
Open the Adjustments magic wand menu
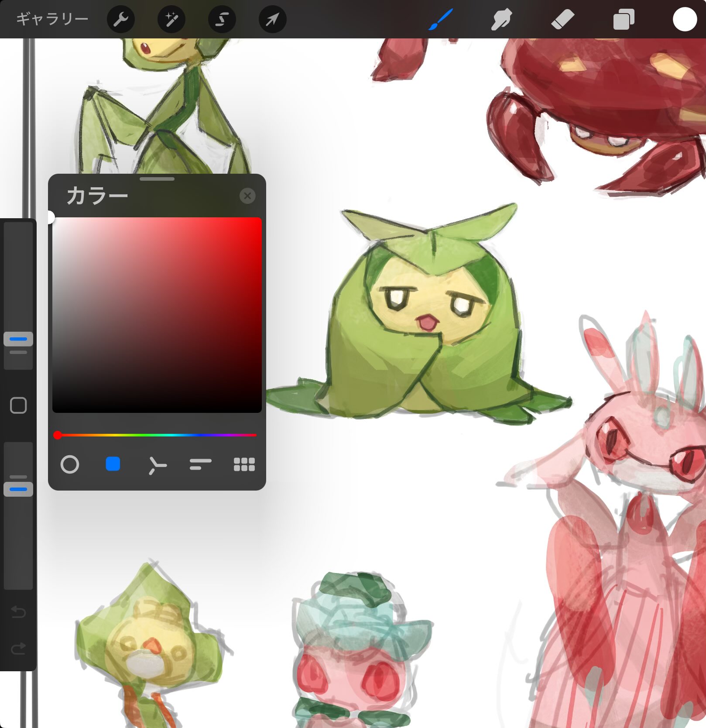tap(171, 20)
